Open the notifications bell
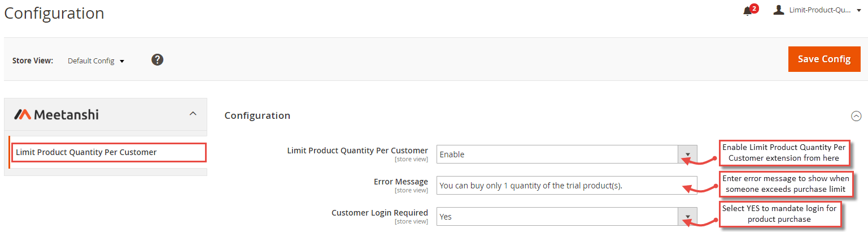Viewport: 868px width, 232px height. click(x=747, y=11)
